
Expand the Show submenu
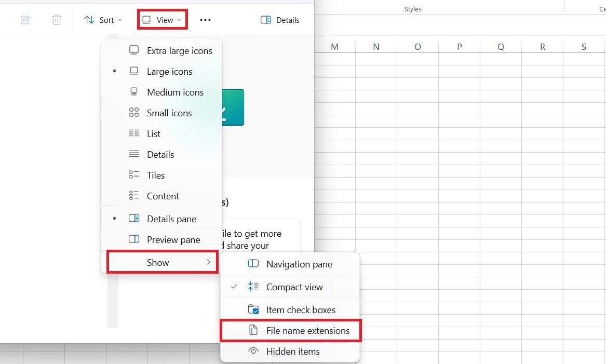(x=163, y=262)
